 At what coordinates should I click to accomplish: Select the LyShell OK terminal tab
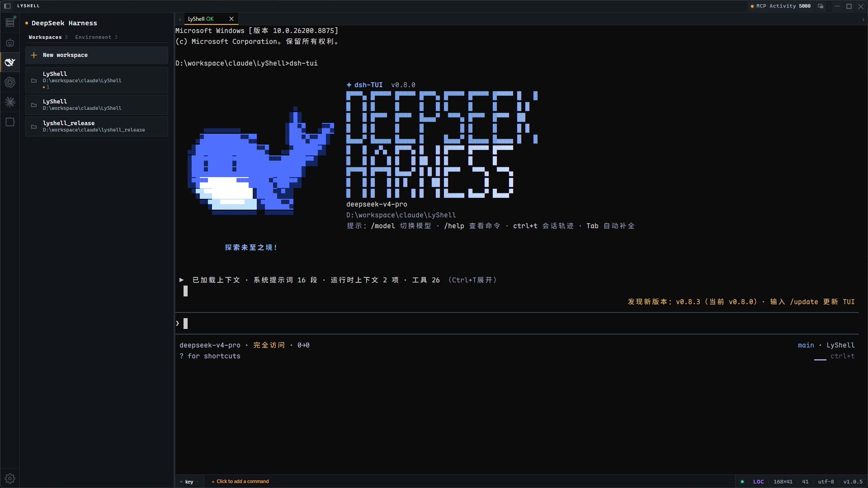211,19
